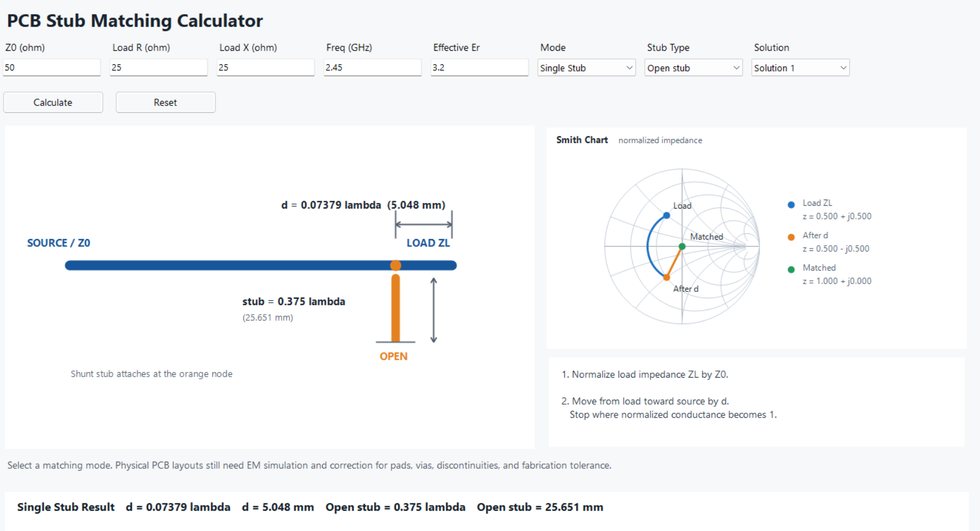Click the orange stub junction node on line
This screenshot has height=531, width=980.
coord(396,265)
